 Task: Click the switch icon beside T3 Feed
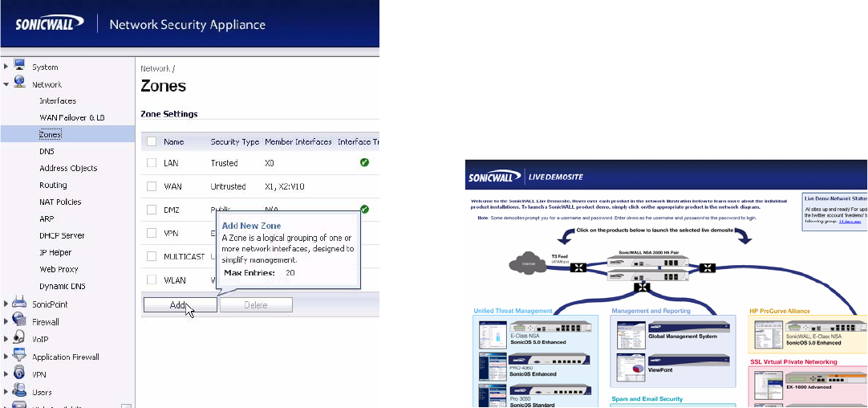click(578, 267)
